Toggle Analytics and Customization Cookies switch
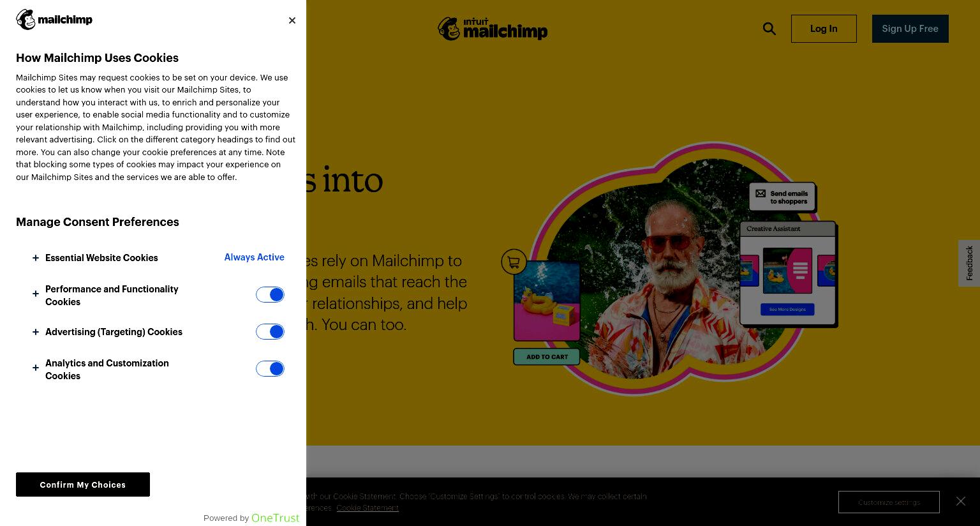The width and height of the screenshot is (980, 526). coord(270,368)
